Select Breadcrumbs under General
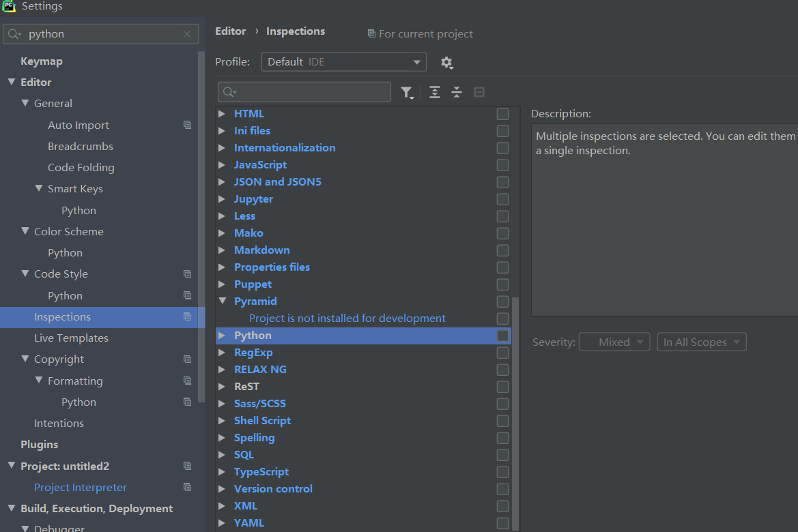This screenshot has height=532, width=798. (x=81, y=147)
